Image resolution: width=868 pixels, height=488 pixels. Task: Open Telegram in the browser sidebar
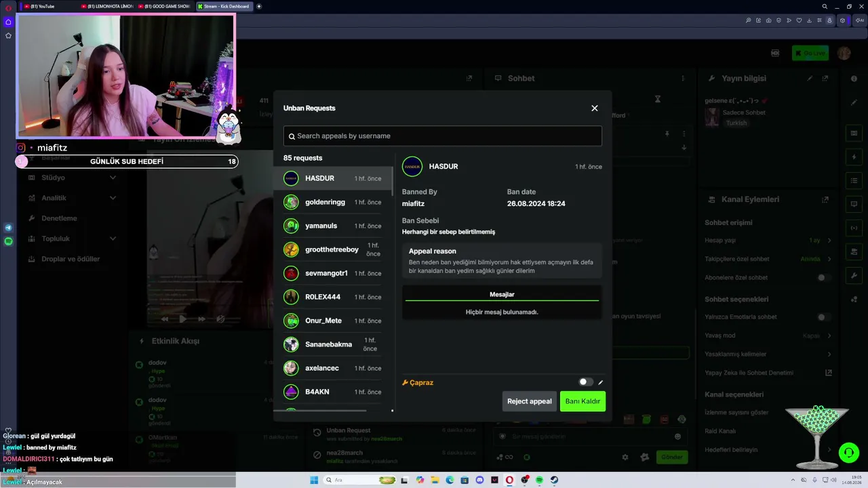point(8,228)
